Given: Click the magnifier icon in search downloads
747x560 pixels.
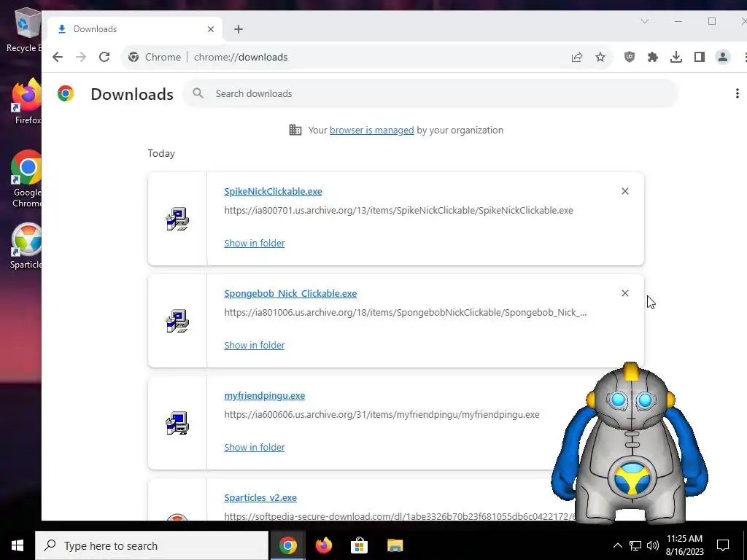Looking at the screenshot, I should pos(198,93).
